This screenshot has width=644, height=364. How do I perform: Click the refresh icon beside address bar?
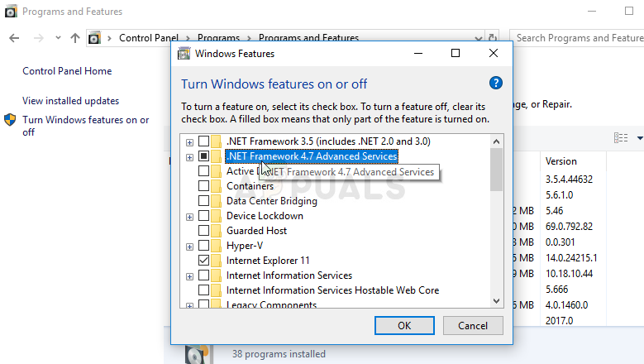click(x=493, y=38)
